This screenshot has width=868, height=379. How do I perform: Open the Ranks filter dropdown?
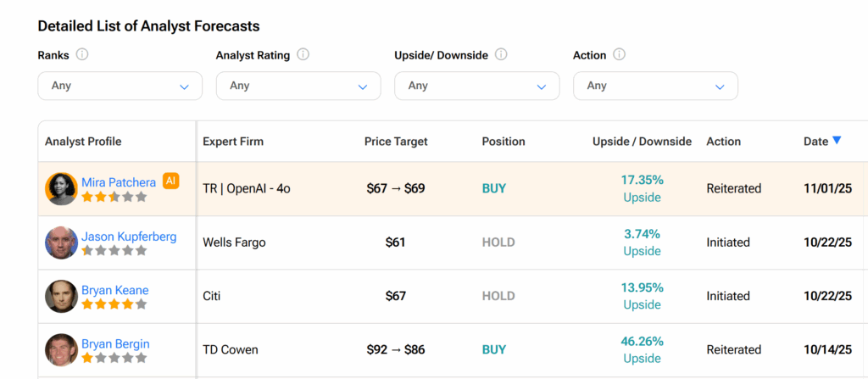[120, 86]
